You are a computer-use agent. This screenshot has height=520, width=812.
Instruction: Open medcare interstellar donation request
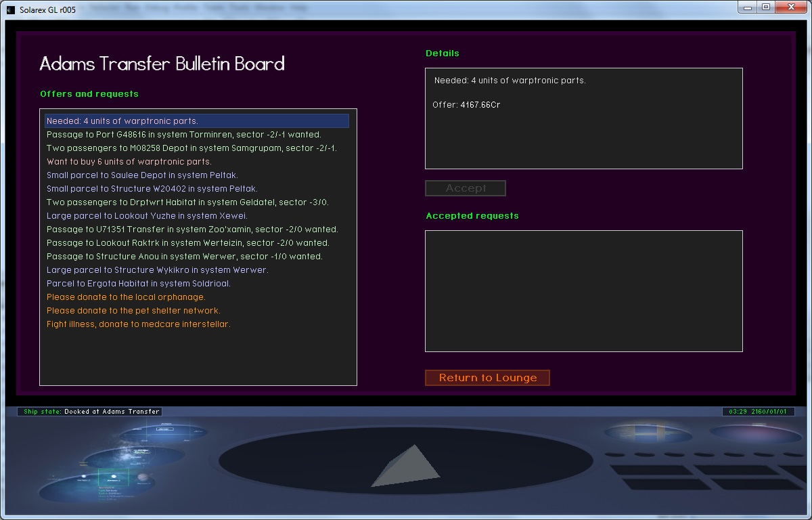click(x=138, y=324)
